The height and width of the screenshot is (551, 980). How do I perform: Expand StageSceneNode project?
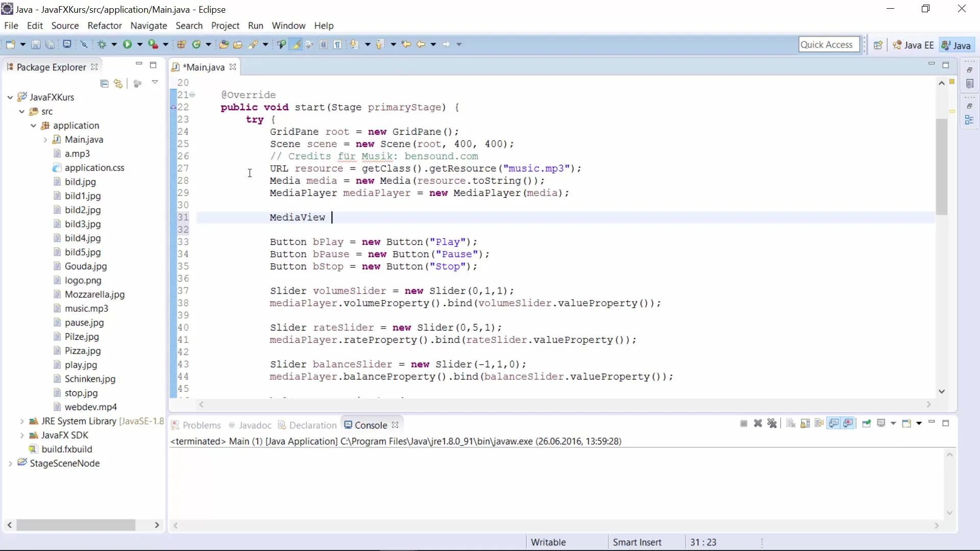pyautogui.click(x=10, y=463)
